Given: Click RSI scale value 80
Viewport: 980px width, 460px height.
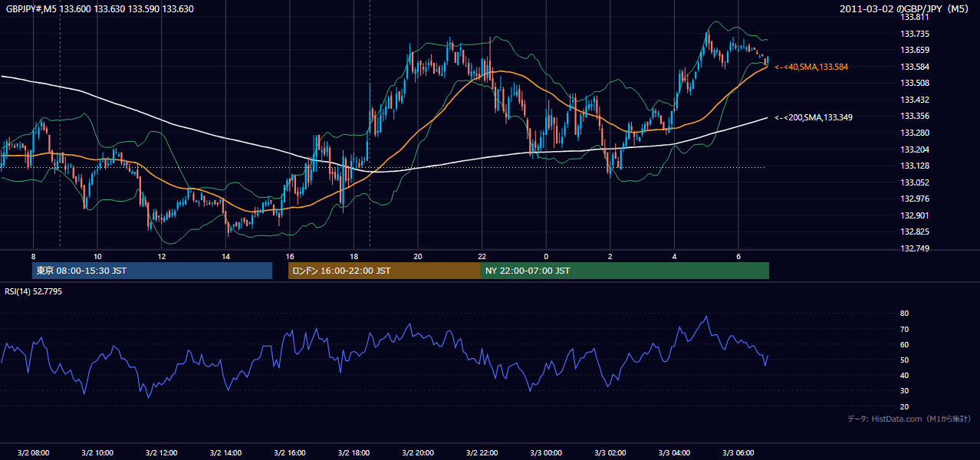Looking at the screenshot, I should coord(904,314).
